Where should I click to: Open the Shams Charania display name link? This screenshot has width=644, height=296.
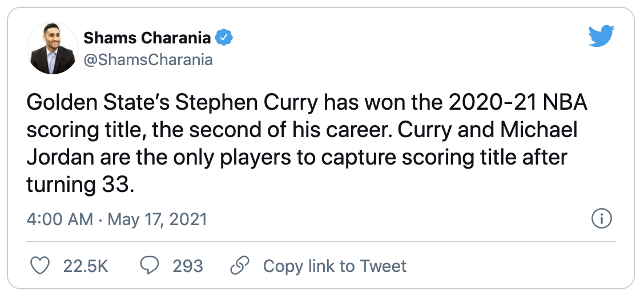pyautogui.click(x=148, y=39)
